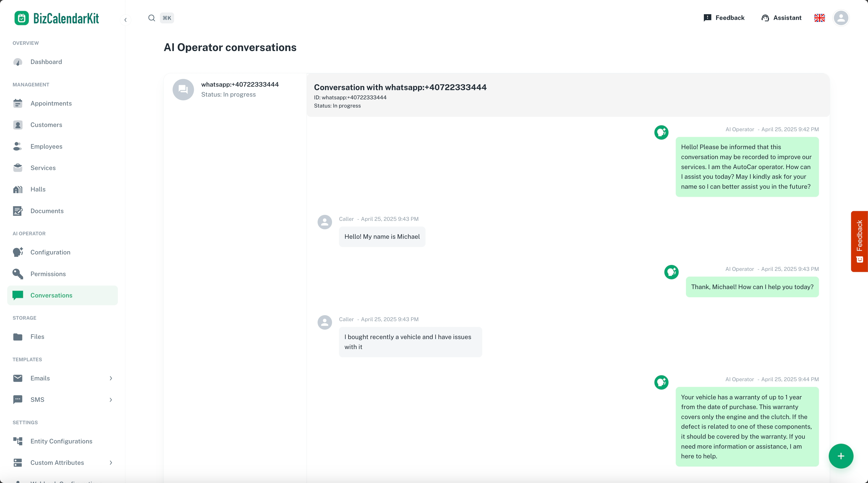Go to the Appointments page
The image size is (868, 483).
pyautogui.click(x=51, y=104)
